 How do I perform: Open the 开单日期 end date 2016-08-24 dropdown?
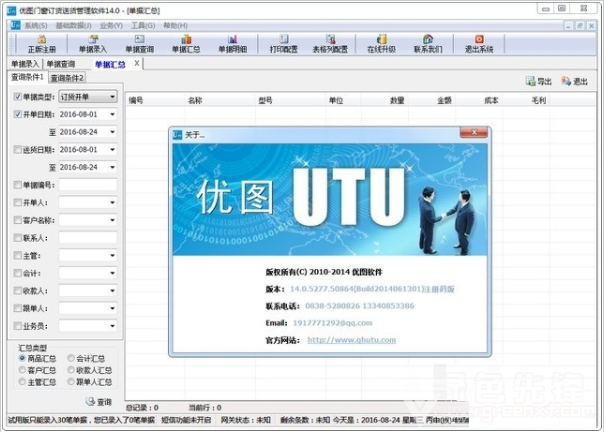(x=112, y=132)
